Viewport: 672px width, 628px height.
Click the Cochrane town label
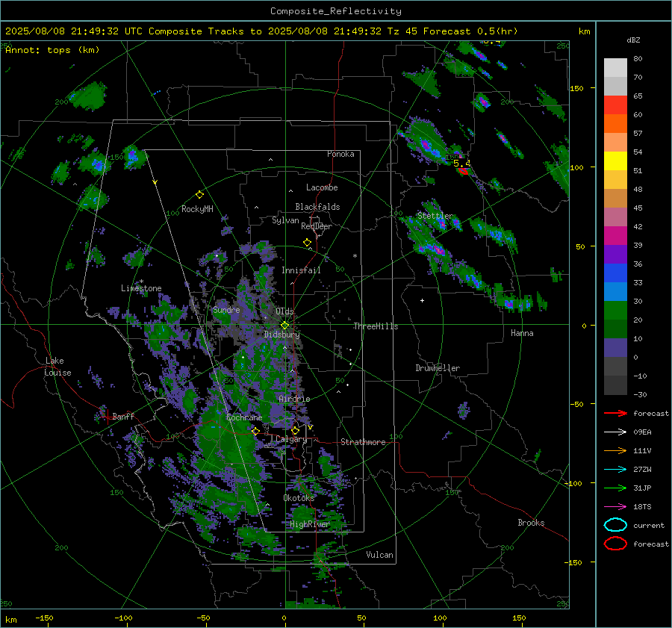tap(244, 417)
